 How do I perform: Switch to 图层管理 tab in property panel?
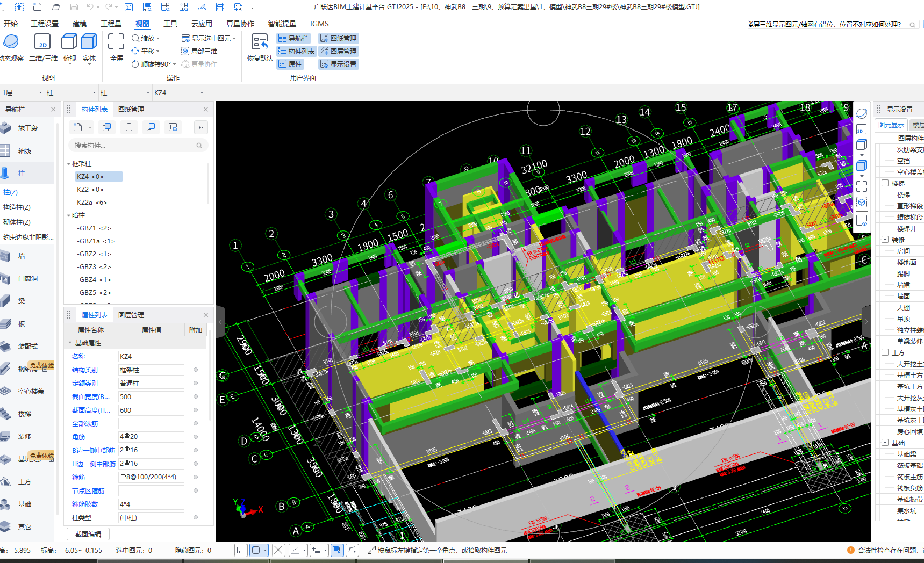(x=131, y=315)
